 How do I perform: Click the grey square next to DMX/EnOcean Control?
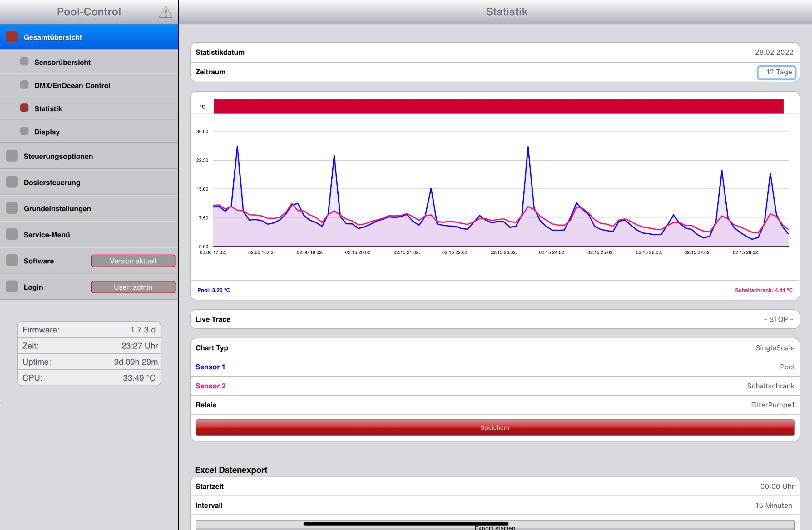point(24,85)
